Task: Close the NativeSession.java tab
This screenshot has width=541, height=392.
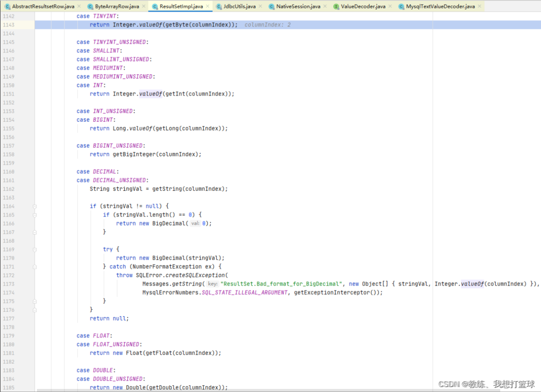Action: coord(325,6)
